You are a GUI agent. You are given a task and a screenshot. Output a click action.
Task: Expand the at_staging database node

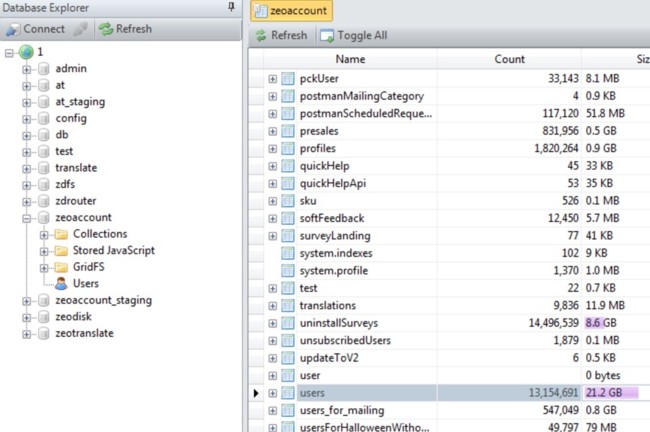coord(27,102)
